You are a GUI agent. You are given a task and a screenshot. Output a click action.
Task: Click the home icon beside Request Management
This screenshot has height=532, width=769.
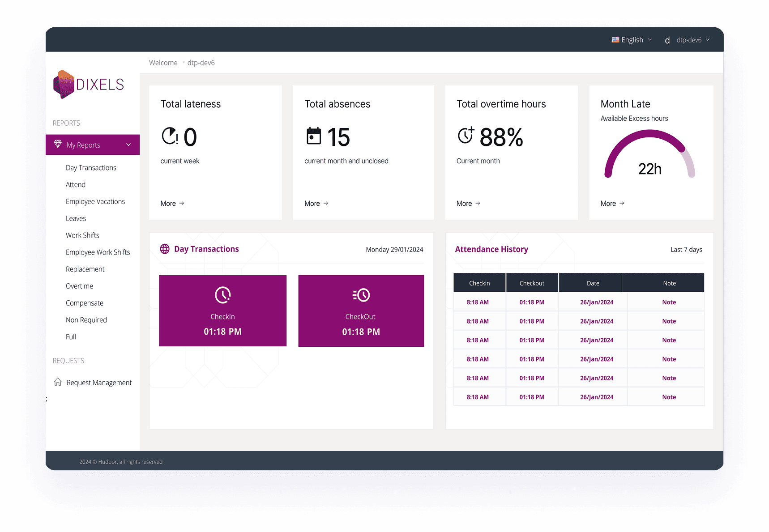[x=58, y=382]
